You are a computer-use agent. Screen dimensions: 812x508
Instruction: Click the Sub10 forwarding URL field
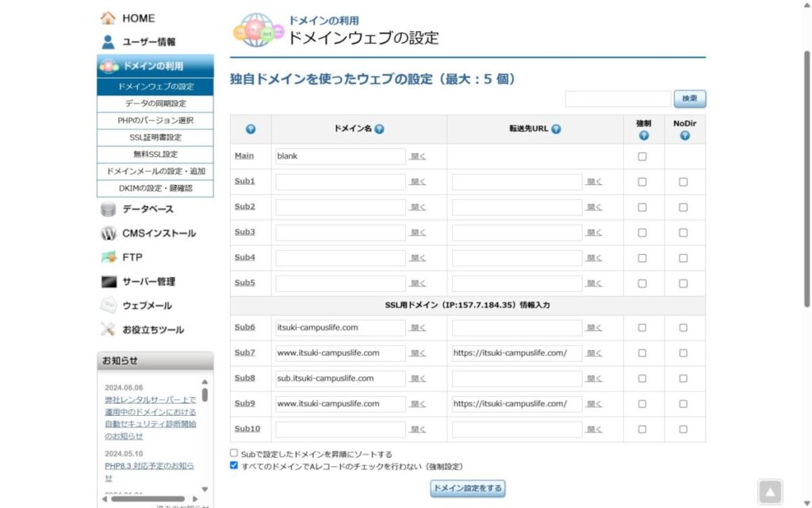[x=517, y=429]
